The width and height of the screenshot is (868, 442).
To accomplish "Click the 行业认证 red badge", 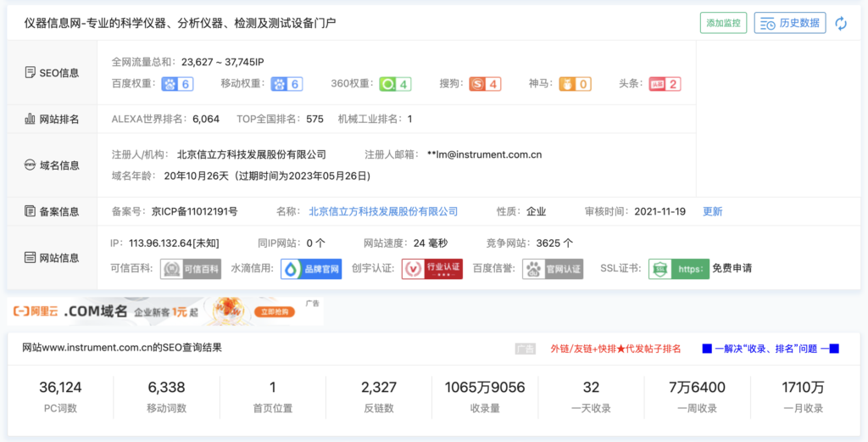I will tap(432, 269).
